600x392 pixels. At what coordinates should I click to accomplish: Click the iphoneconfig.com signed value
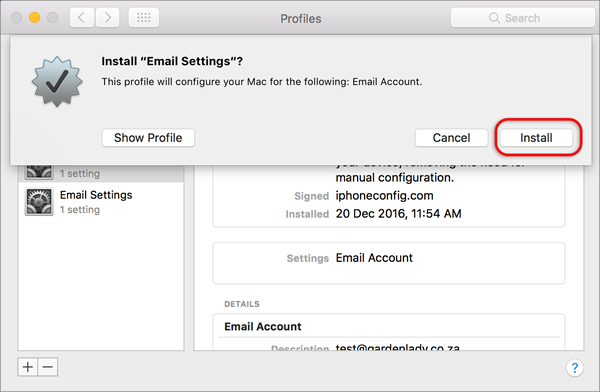[385, 196]
